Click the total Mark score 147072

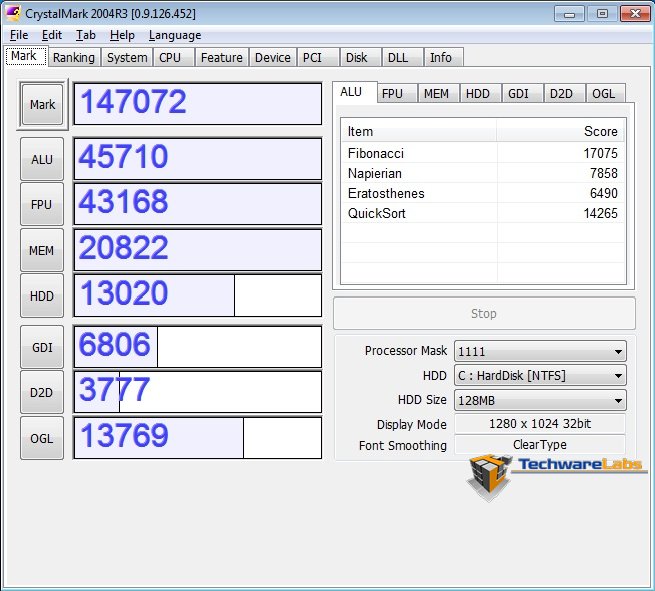(x=198, y=104)
